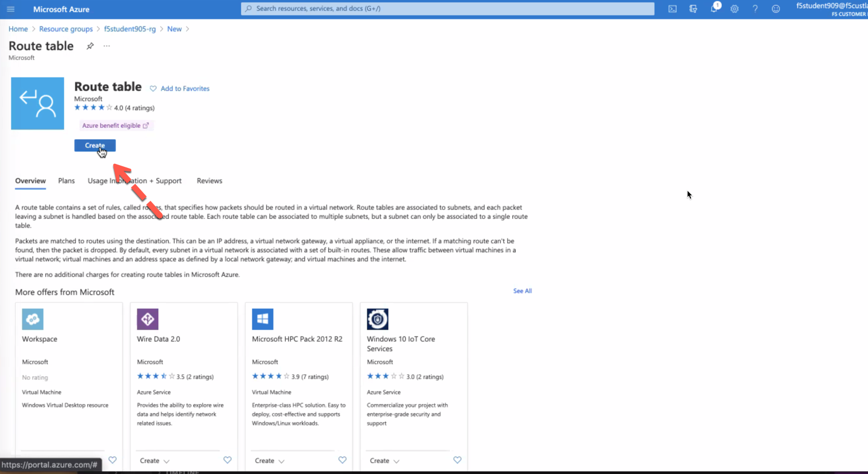Viewport: 868px width, 474px height.
Task: Open the feedback smiley icon
Action: click(x=776, y=9)
